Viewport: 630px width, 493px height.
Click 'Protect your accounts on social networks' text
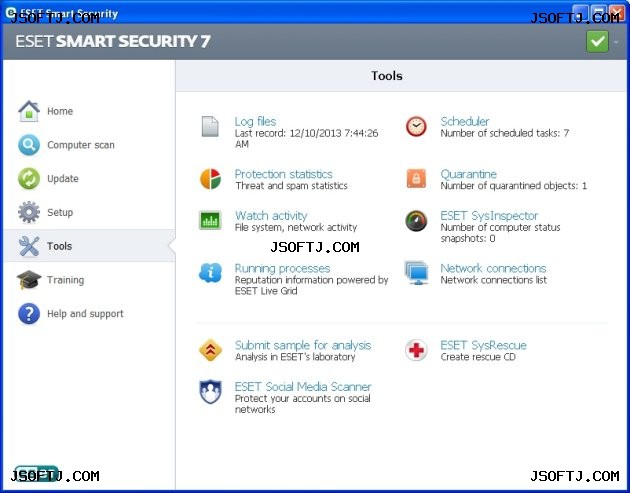(x=303, y=404)
